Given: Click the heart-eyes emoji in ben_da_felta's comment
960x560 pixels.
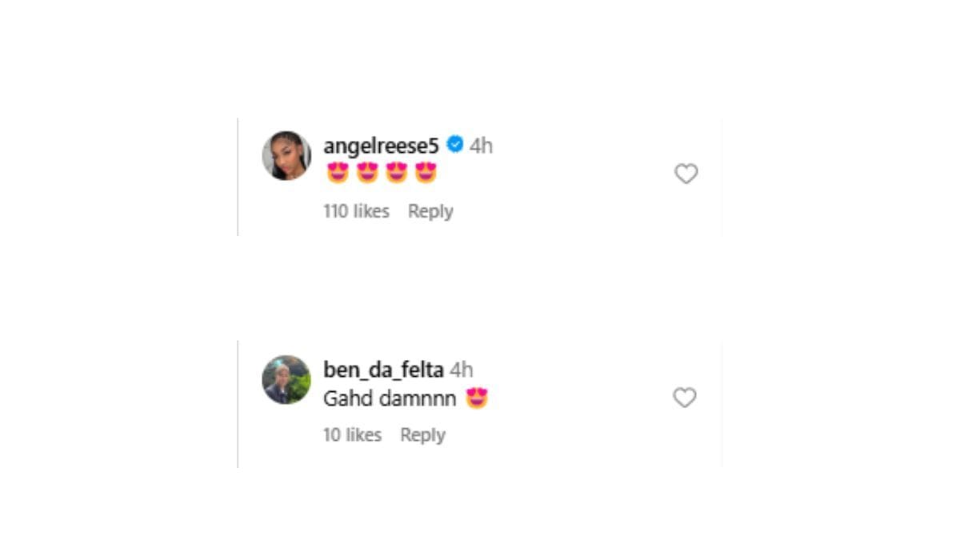Looking at the screenshot, I should pyautogui.click(x=477, y=396).
